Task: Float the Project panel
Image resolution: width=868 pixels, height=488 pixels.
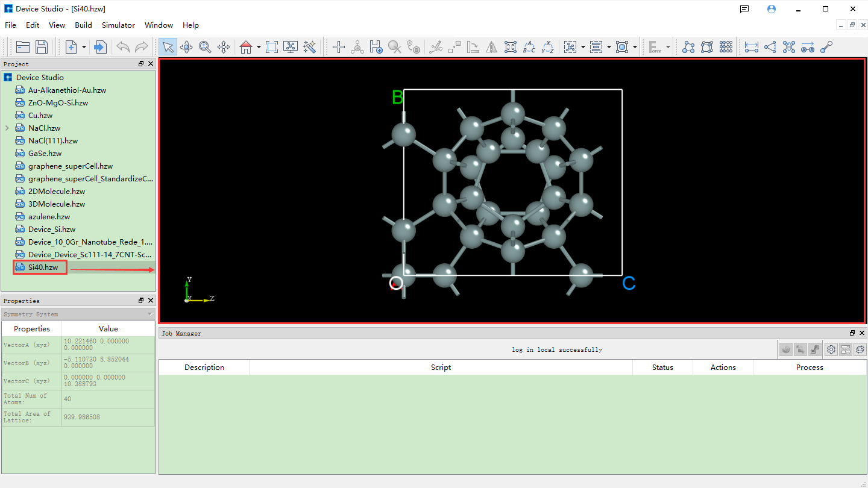Action: (141, 64)
